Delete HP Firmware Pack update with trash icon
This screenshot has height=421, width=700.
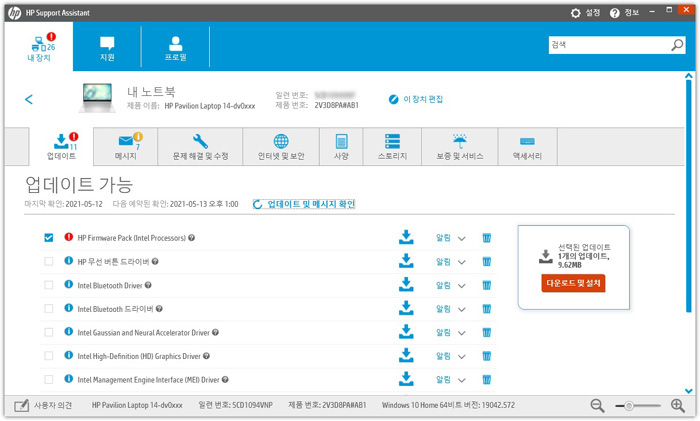[x=487, y=238]
